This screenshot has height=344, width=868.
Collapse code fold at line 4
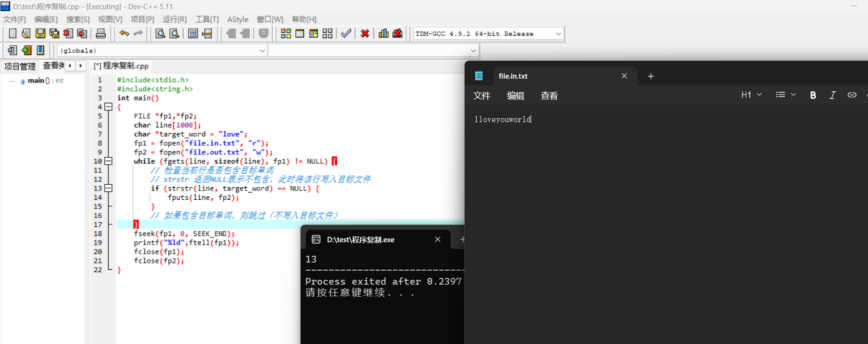click(109, 107)
